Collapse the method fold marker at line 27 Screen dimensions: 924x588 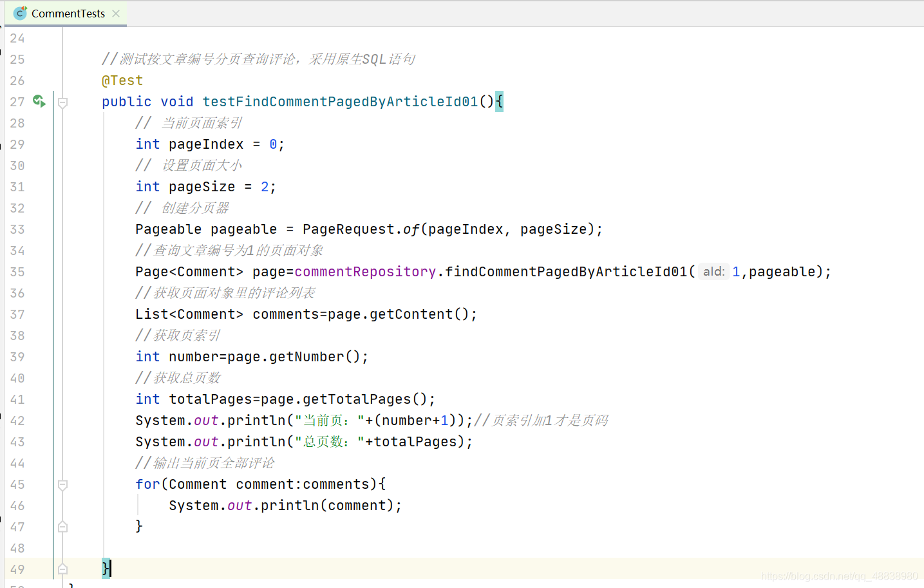(x=63, y=102)
